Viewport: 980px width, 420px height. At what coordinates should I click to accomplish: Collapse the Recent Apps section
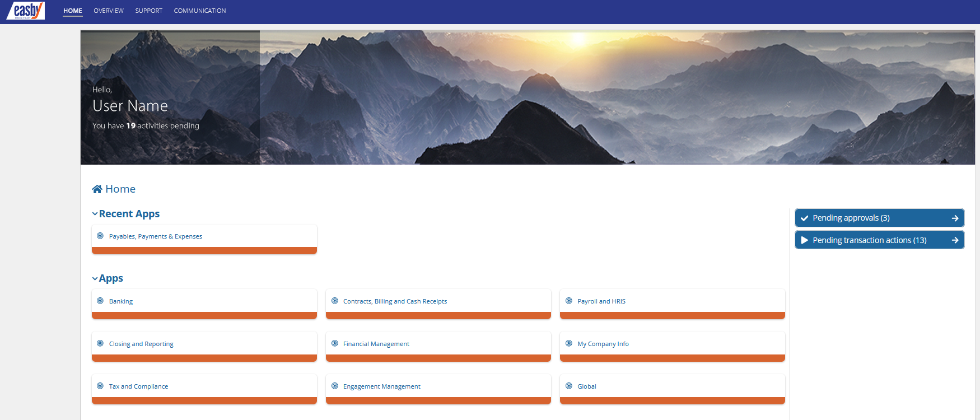coord(95,214)
